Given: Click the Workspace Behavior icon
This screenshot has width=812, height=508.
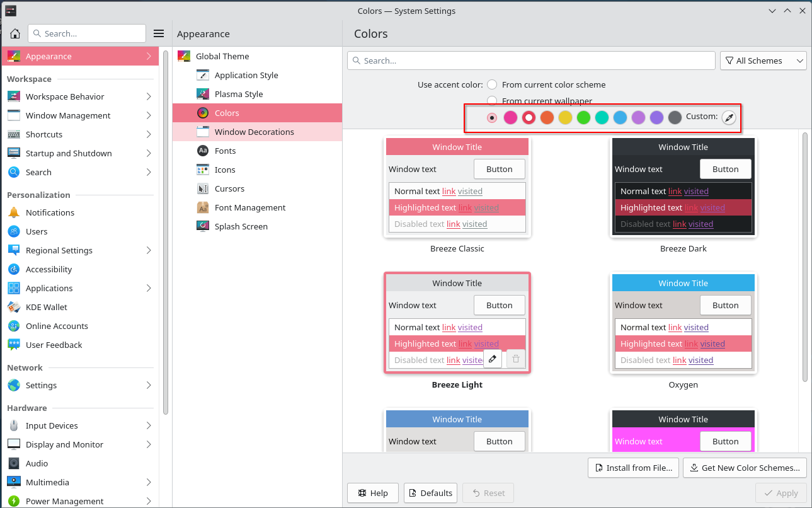Looking at the screenshot, I should coord(14,96).
